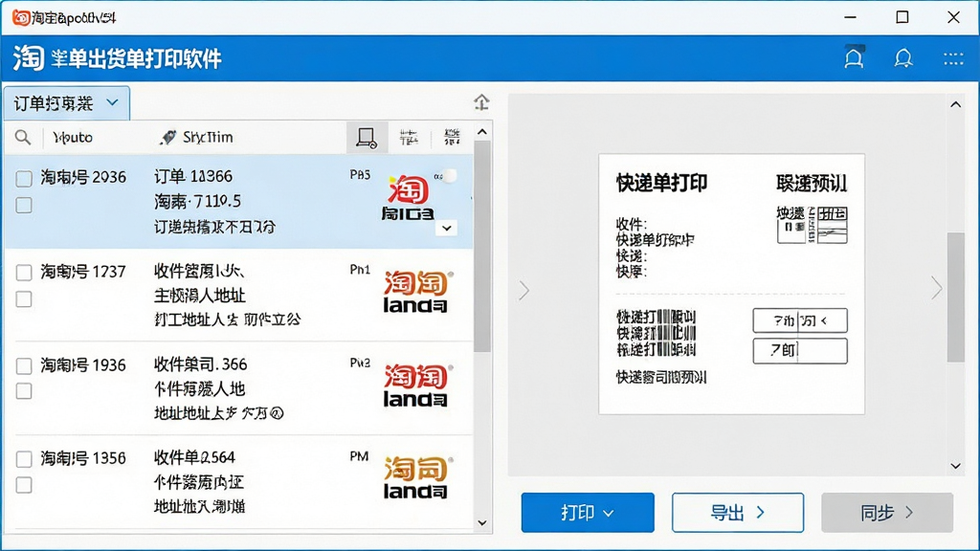Click the landa logo in order 1737 row
The image size is (980, 551).
(415, 291)
